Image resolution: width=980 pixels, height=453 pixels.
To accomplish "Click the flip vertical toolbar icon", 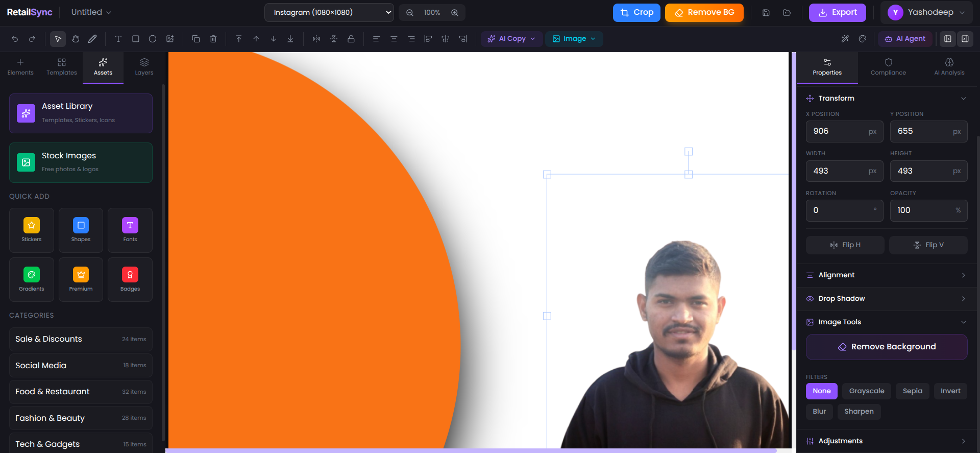I will [334, 39].
